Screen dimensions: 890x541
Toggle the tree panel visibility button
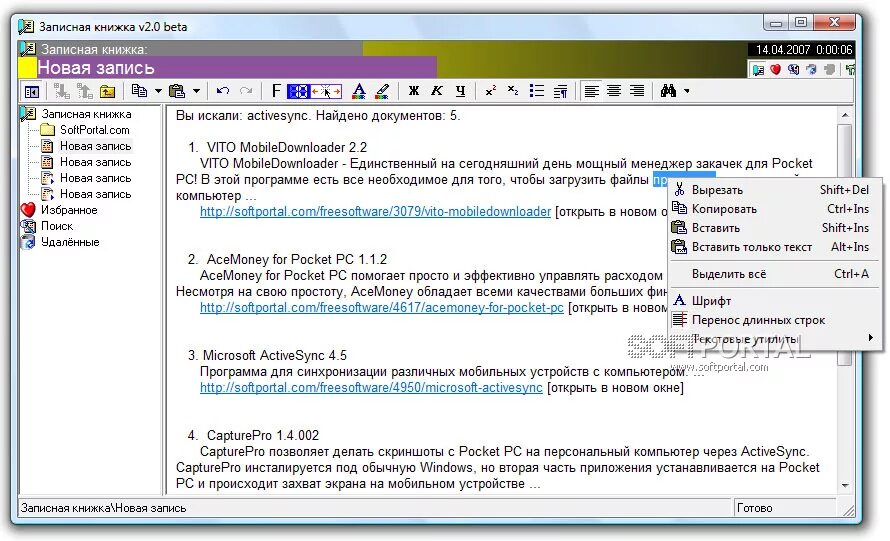[32, 91]
